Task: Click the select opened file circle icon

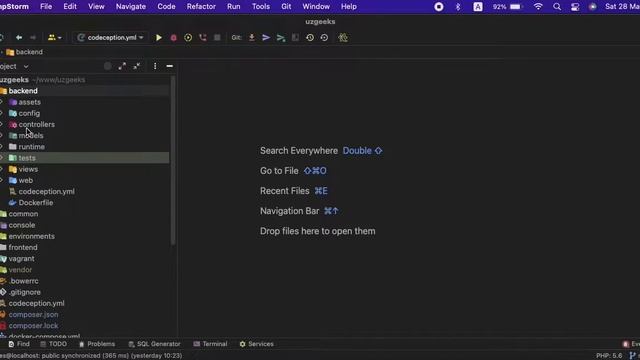Action: [x=107, y=66]
